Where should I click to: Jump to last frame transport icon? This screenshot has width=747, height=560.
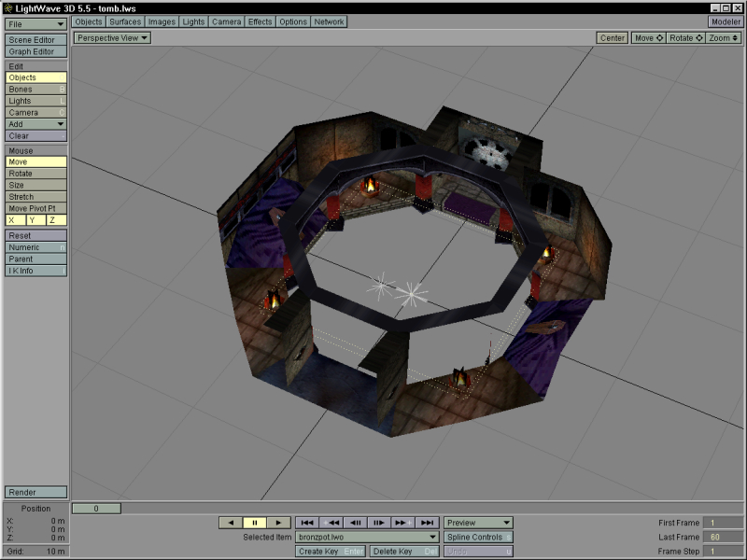(427, 523)
